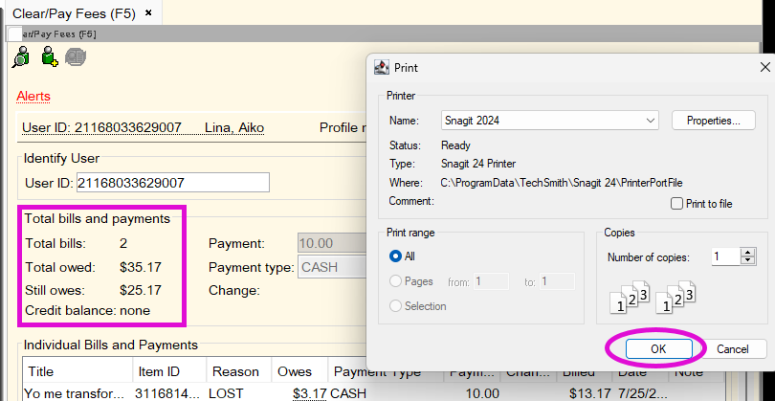Click the Print dialog title icon
Viewport: 775px width, 401px height.
[382, 67]
